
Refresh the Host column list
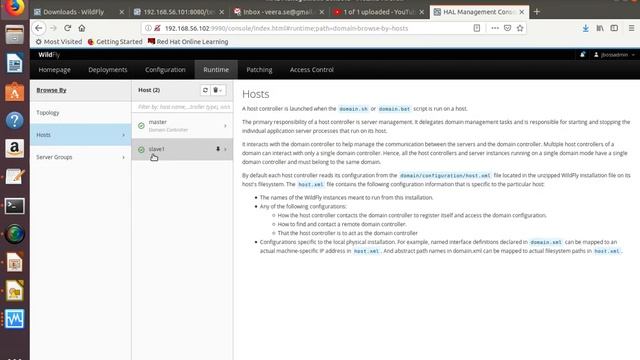[x=205, y=90]
